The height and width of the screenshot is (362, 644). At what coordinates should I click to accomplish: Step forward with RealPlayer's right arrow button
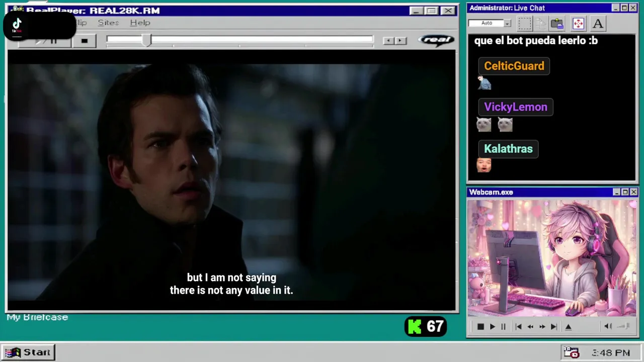tap(400, 41)
